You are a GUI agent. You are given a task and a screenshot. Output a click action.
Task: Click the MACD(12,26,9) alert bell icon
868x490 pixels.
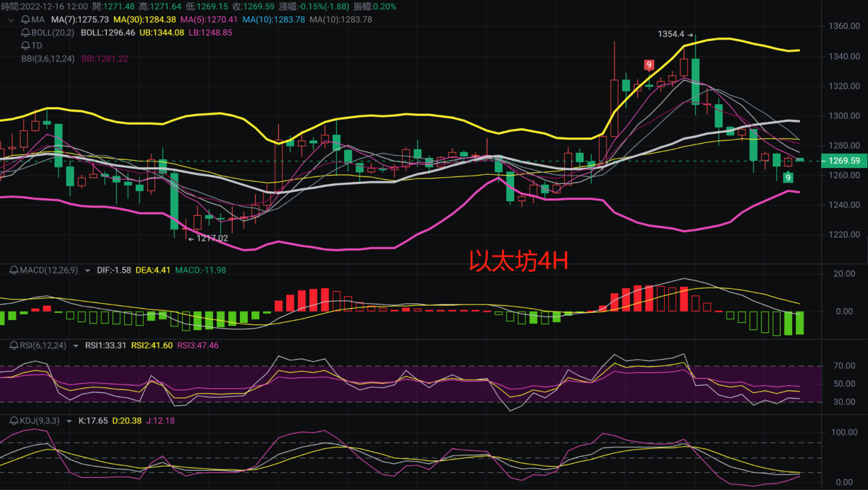(x=13, y=269)
